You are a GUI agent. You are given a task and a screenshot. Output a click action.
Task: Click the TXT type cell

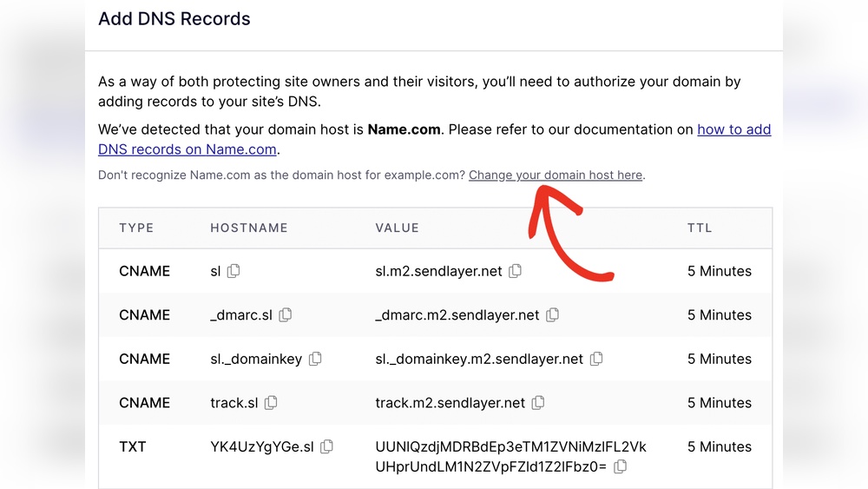tap(132, 446)
